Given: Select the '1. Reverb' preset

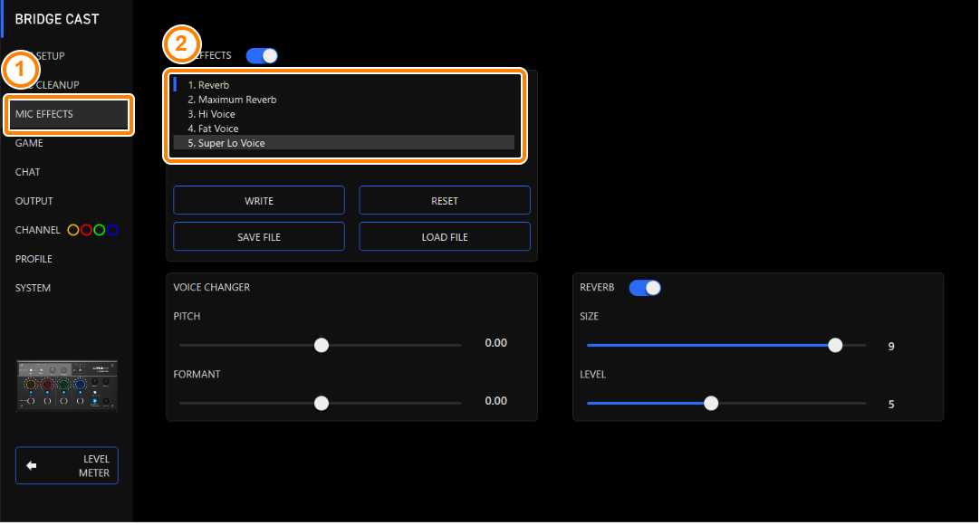Looking at the screenshot, I should point(344,85).
